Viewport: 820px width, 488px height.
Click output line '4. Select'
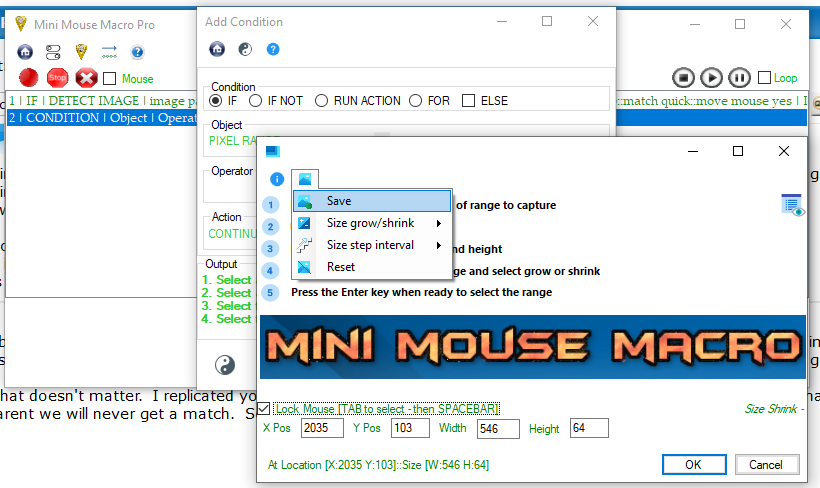226,319
